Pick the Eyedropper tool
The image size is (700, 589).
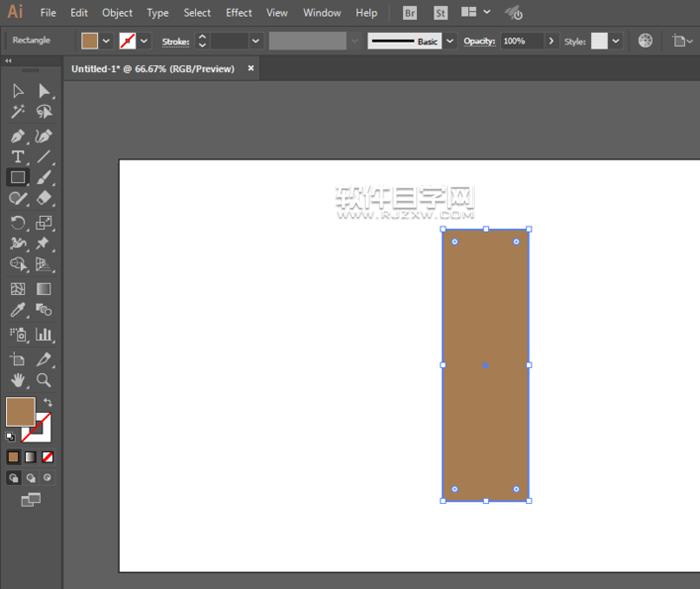tap(18, 311)
